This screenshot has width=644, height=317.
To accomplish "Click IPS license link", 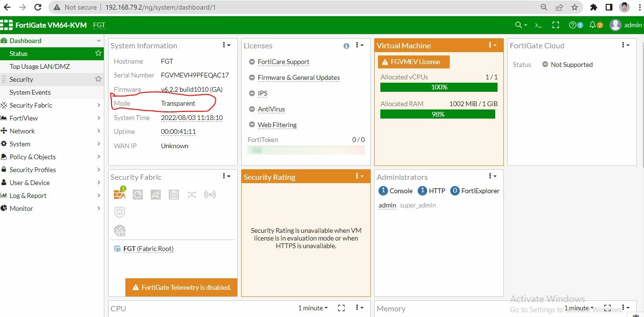I will (x=262, y=93).
